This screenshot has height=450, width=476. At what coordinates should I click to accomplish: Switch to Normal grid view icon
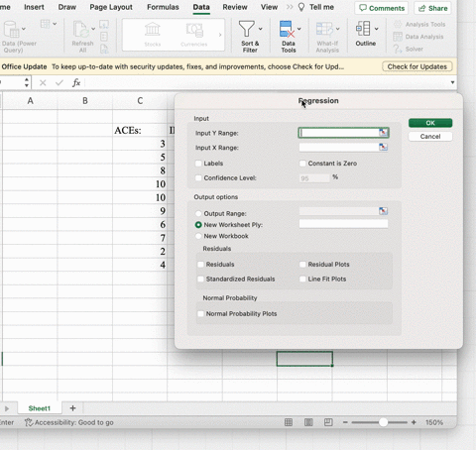coord(289,422)
